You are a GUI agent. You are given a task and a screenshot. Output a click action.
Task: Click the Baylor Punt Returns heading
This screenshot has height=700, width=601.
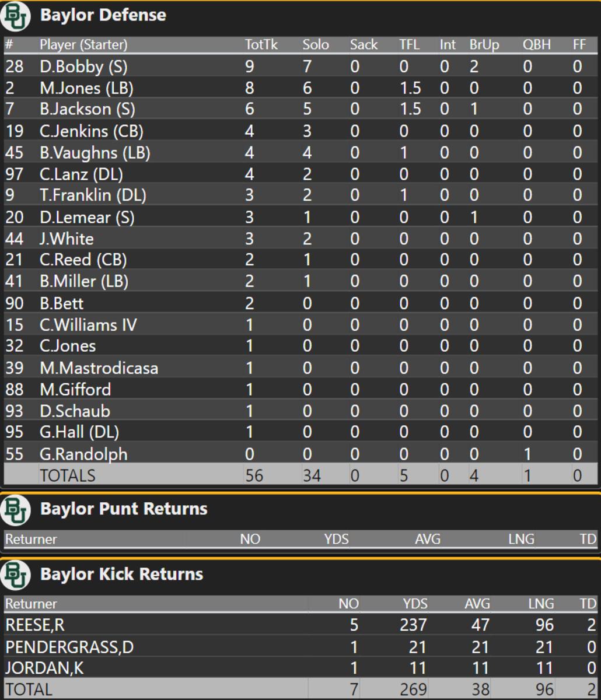124,509
